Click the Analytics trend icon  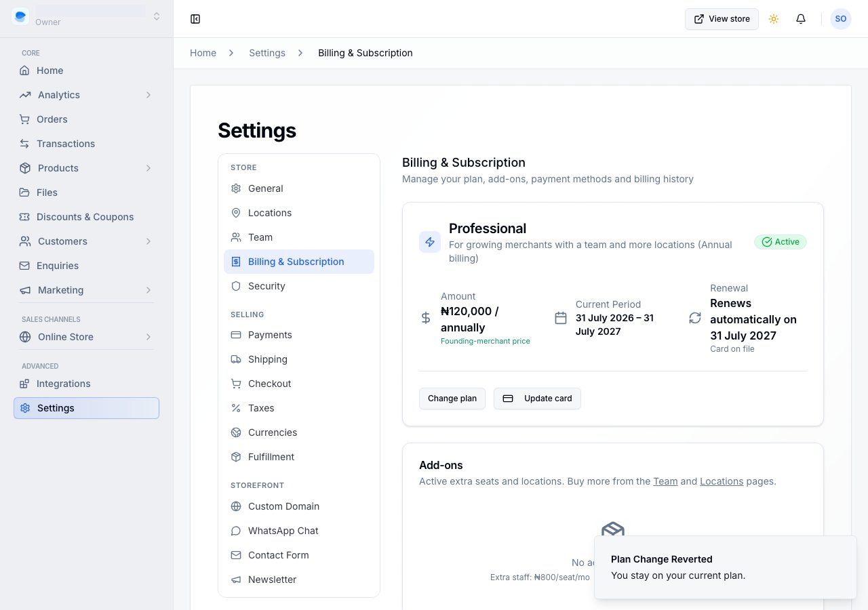click(x=25, y=95)
